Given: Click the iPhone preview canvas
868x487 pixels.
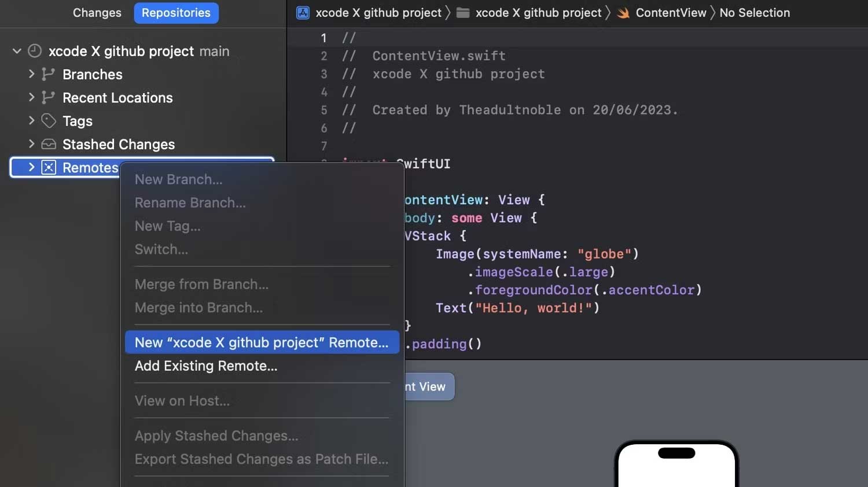Looking at the screenshot, I should [x=676, y=464].
